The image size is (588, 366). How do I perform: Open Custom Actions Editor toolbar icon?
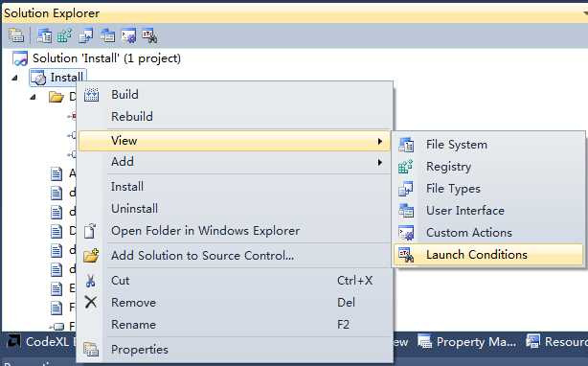tap(128, 35)
